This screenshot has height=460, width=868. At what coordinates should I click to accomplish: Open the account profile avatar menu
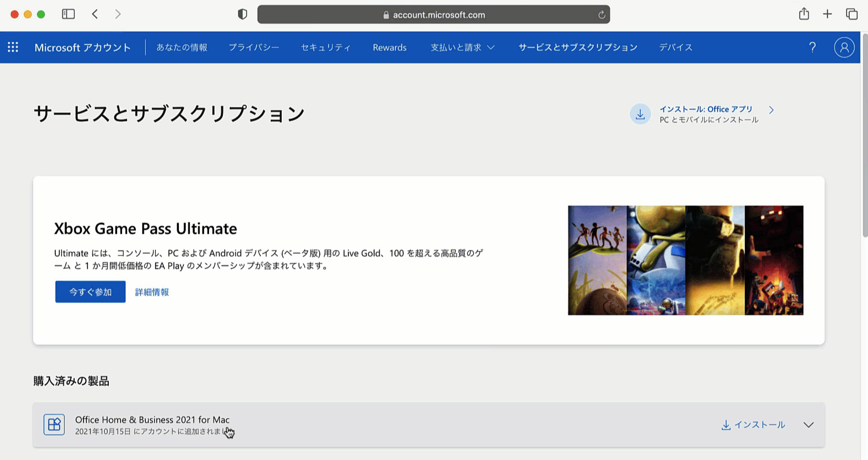[844, 47]
